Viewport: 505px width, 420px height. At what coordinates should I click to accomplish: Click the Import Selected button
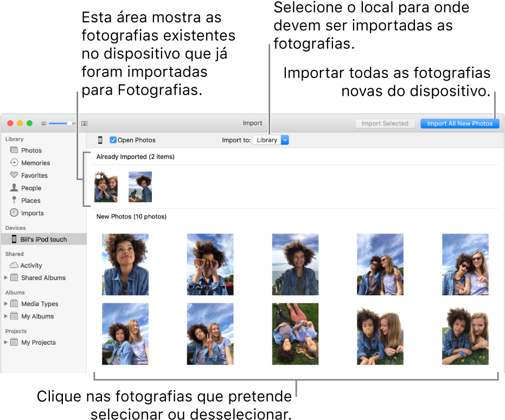click(385, 124)
